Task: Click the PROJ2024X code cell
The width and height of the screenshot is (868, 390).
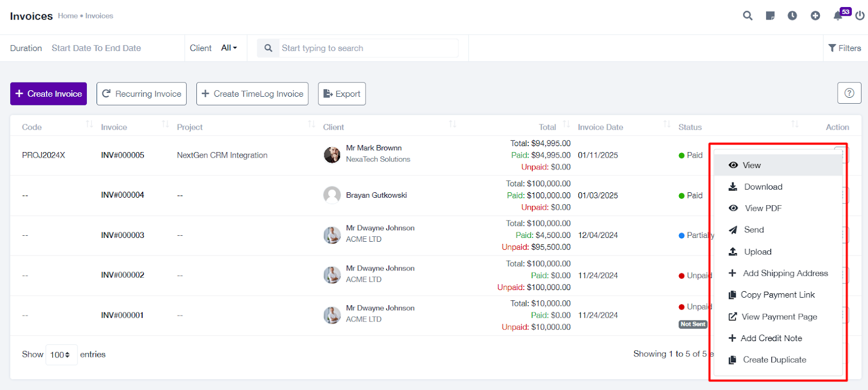Action: pyautogui.click(x=43, y=155)
